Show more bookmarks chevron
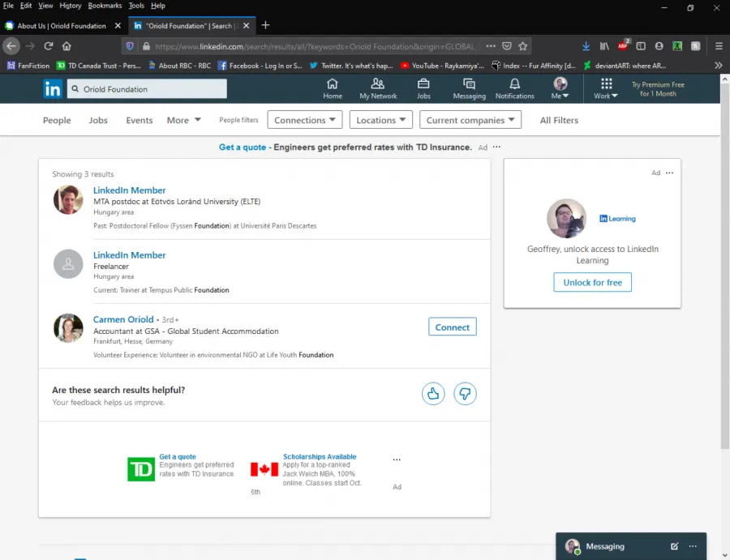Image resolution: width=730 pixels, height=560 pixels. tap(719, 66)
